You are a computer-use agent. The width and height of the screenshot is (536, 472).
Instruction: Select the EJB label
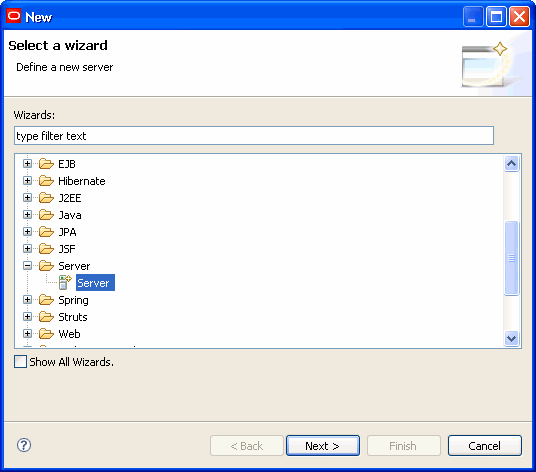pos(67,164)
